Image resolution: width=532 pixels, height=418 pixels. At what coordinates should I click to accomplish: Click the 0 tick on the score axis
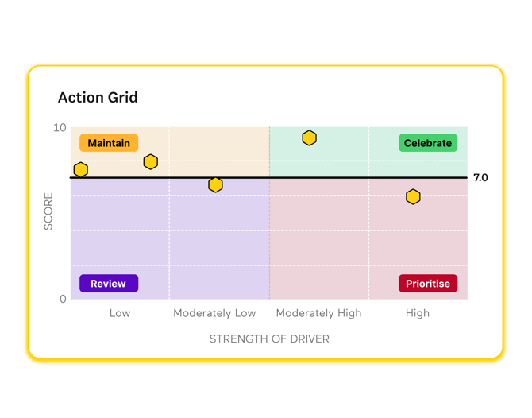click(64, 300)
